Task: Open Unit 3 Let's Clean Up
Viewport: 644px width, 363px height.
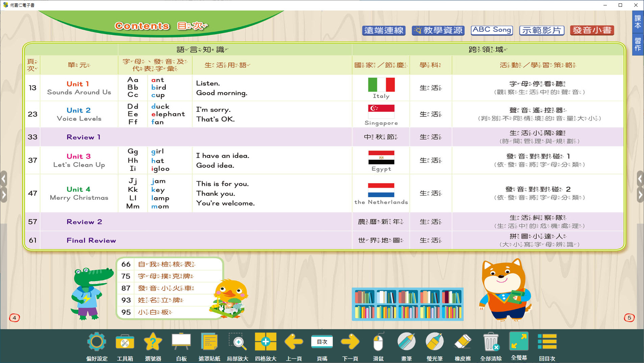Action: point(79,160)
